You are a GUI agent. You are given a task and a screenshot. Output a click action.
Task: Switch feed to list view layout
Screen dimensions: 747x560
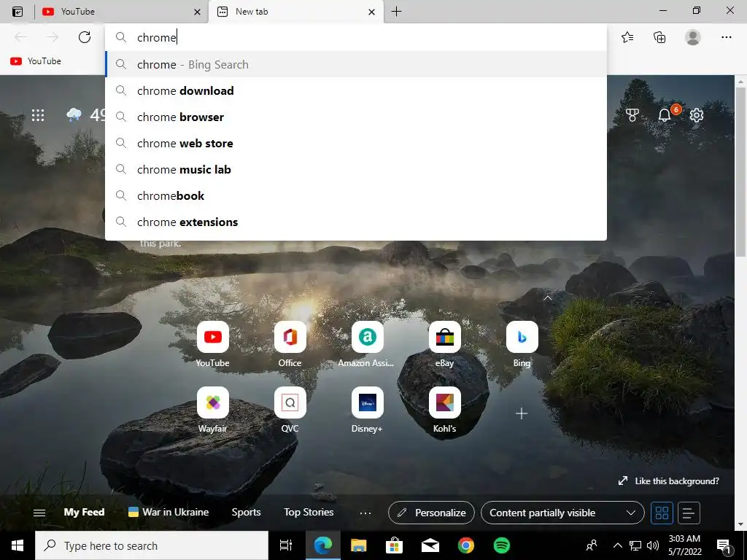point(689,513)
